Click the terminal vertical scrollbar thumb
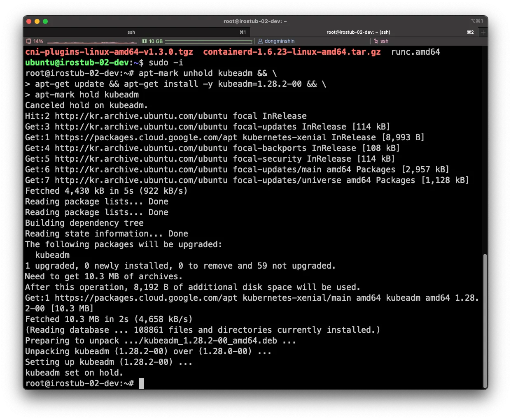Screen dimensions: 511x420 pyautogui.click(x=485, y=320)
